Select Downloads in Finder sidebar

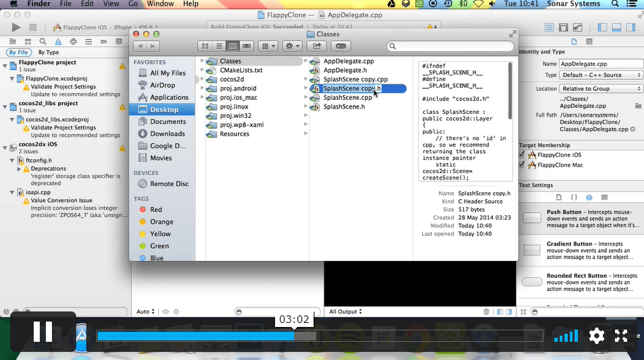pos(167,133)
